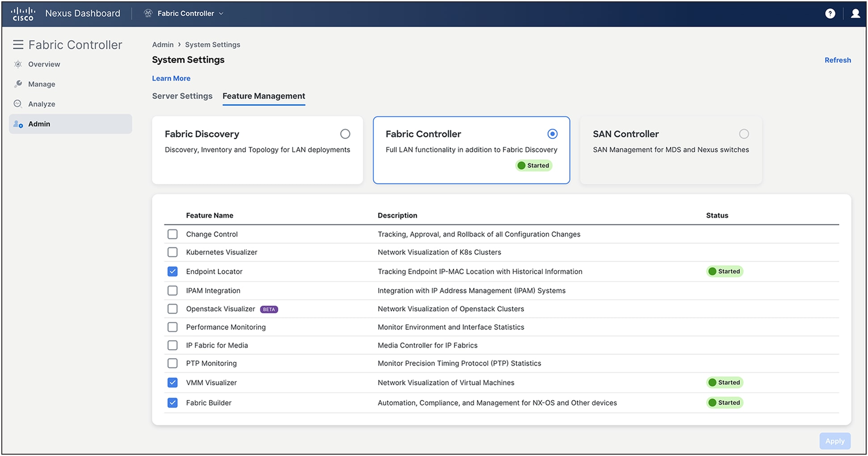Screen dimensions: 868x456
Task: Enable the Change Control checkbox
Action: 173,234
